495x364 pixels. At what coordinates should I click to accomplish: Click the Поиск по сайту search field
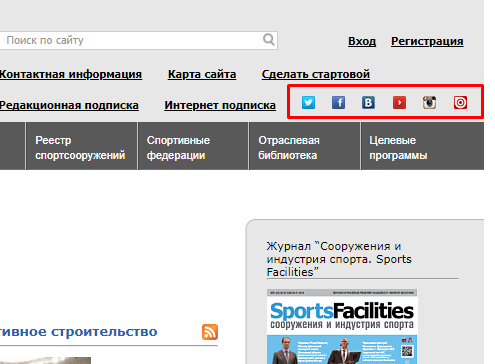[x=139, y=41]
